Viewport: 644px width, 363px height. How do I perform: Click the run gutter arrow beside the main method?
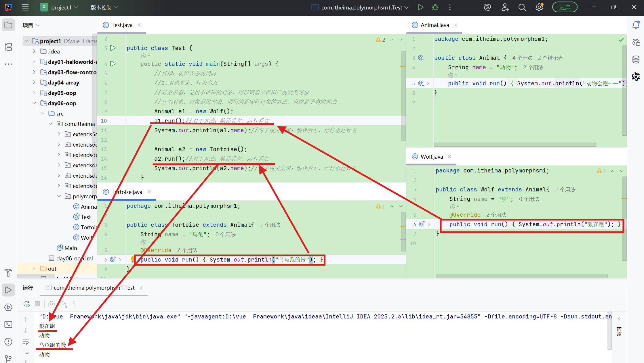[x=113, y=64]
